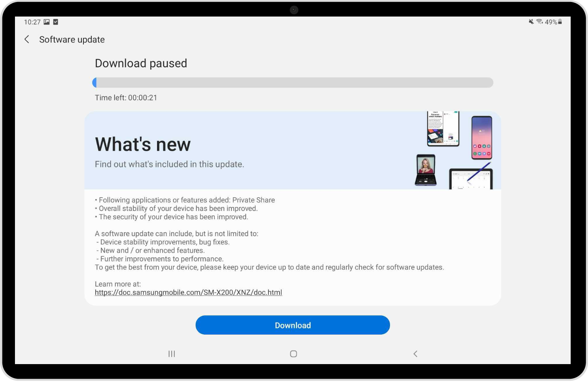Tap the clock showing 10:27

pos(31,22)
